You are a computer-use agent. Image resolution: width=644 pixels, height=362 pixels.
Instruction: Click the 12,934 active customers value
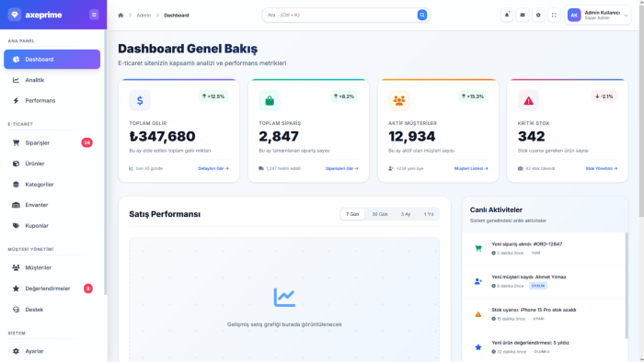(411, 136)
